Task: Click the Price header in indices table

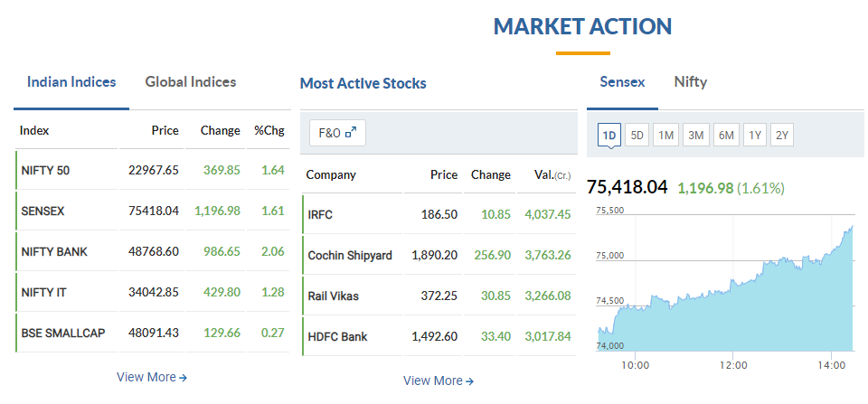Action: click(x=165, y=131)
